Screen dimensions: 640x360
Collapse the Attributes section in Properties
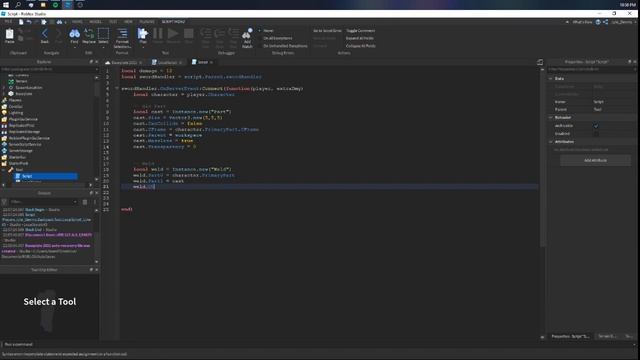pyautogui.click(x=551, y=142)
